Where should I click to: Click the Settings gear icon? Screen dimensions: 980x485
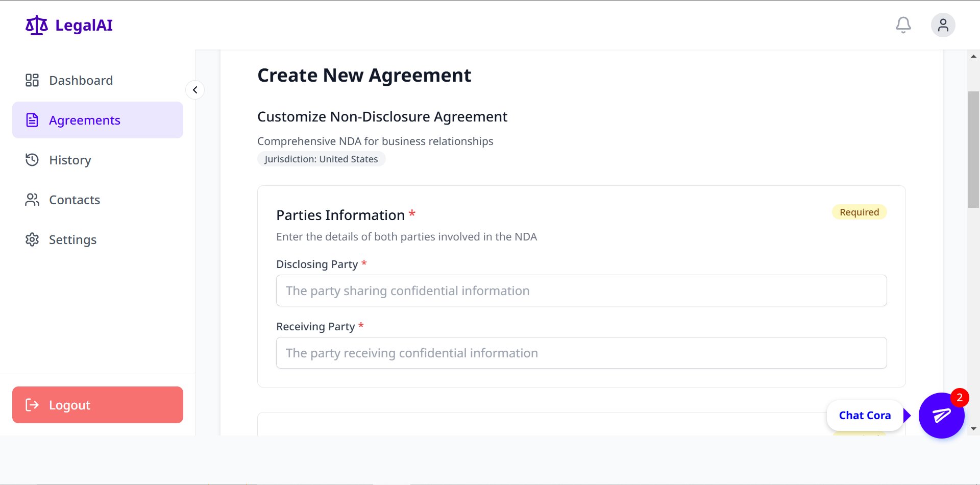point(32,239)
